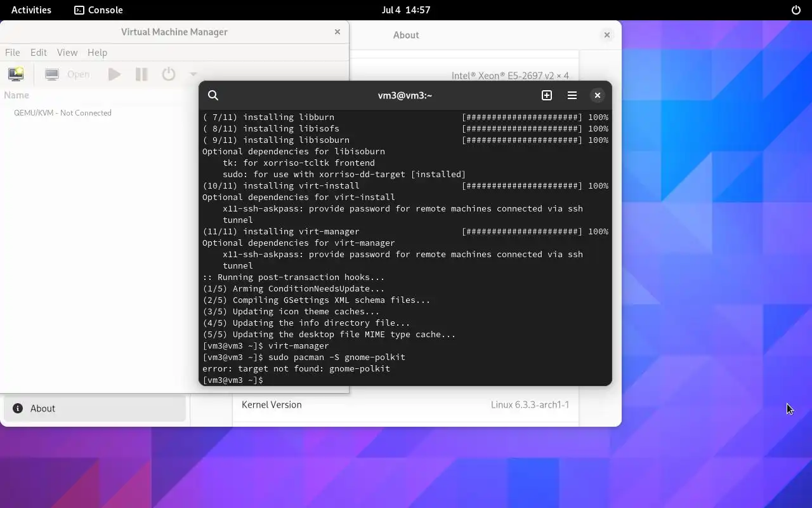The height and width of the screenshot is (508, 812).
Task: Open a new tab in the terminal
Action: (x=547, y=95)
